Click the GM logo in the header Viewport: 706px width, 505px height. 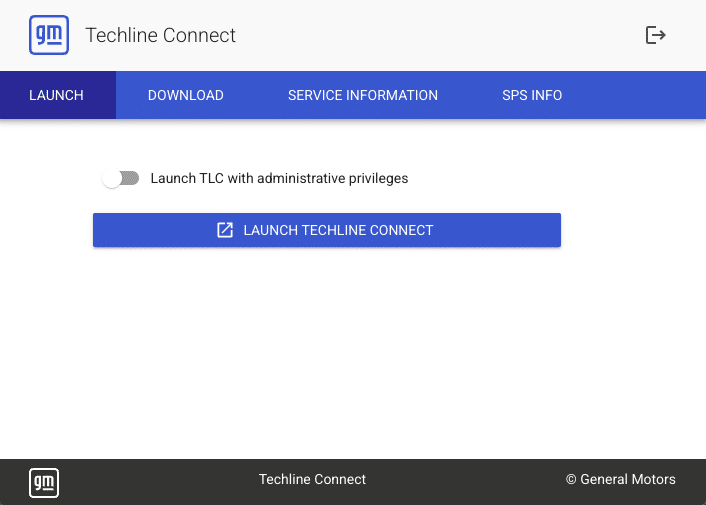click(49, 35)
